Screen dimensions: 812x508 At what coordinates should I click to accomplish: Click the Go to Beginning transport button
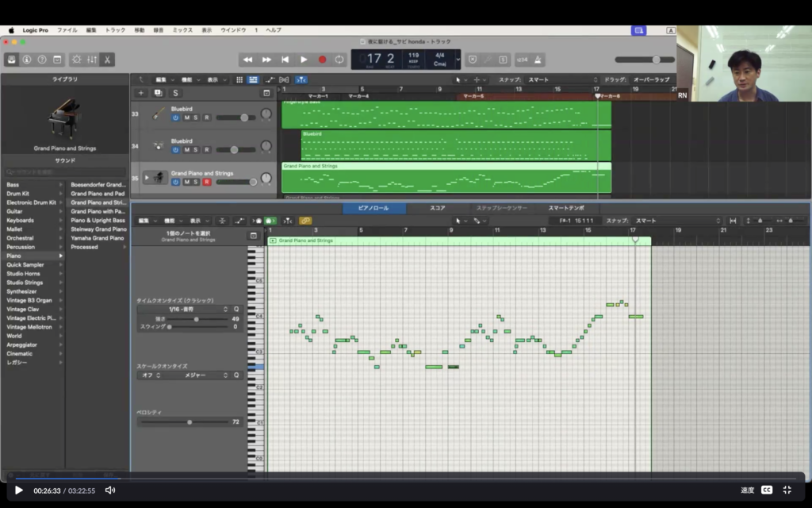285,60
